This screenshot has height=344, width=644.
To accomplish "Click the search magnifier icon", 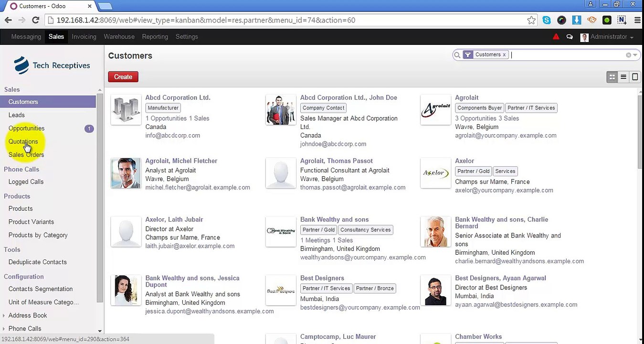I will click(x=457, y=55).
